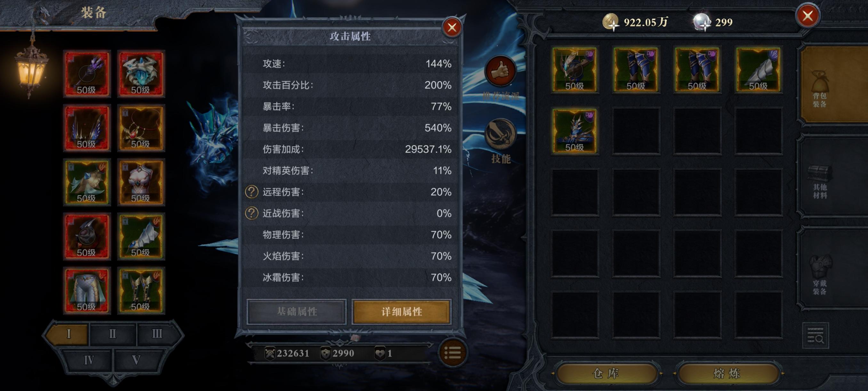
Task: Open the inventory search filter icon
Action: tap(816, 335)
